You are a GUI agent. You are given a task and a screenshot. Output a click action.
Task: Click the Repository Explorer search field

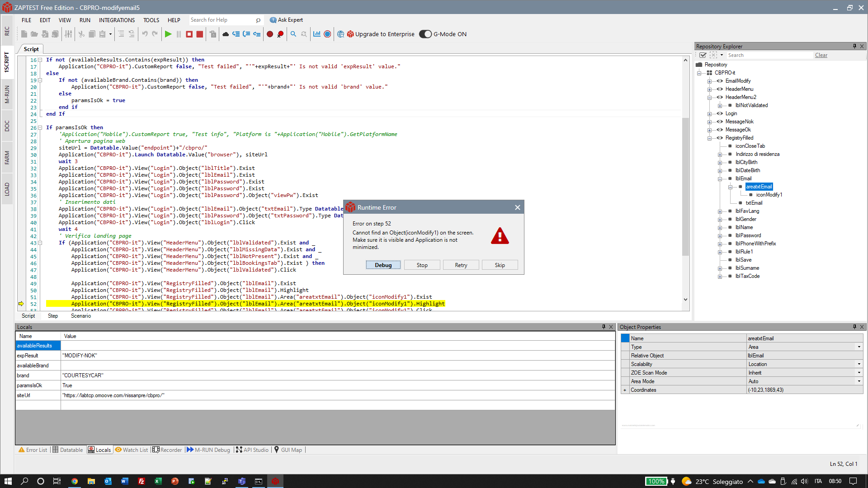(769, 55)
